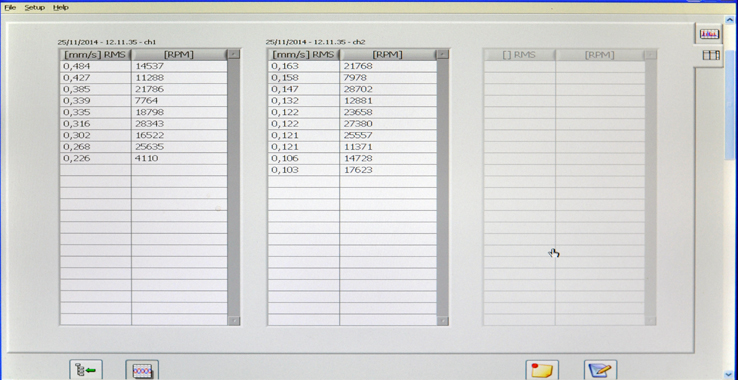This screenshot has width=738, height=380.
Task: Open the Setup menu
Action: pyautogui.click(x=34, y=8)
